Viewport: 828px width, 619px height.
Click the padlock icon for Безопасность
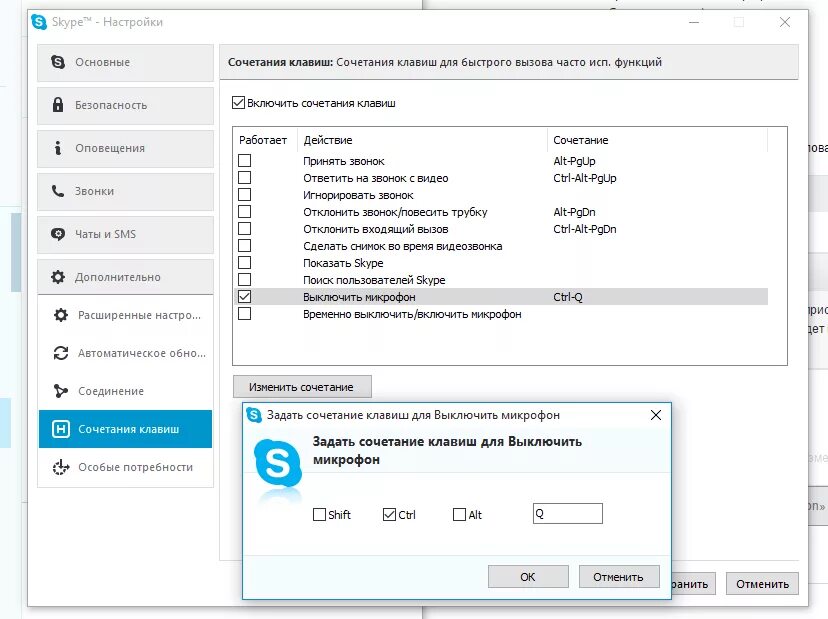pos(58,105)
